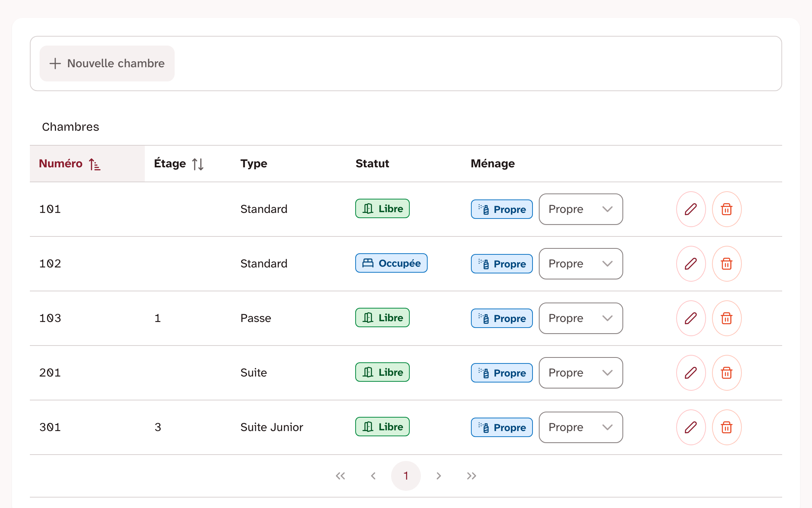This screenshot has width=812, height=508.
Task: Edit room 103 with the pencil icon
Action: 691,318
